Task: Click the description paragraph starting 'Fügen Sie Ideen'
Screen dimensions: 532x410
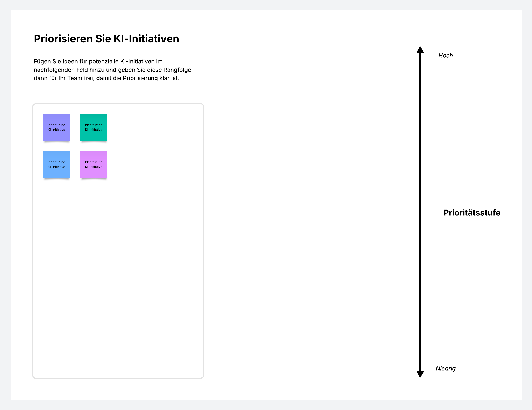Action: pos(112,70)
